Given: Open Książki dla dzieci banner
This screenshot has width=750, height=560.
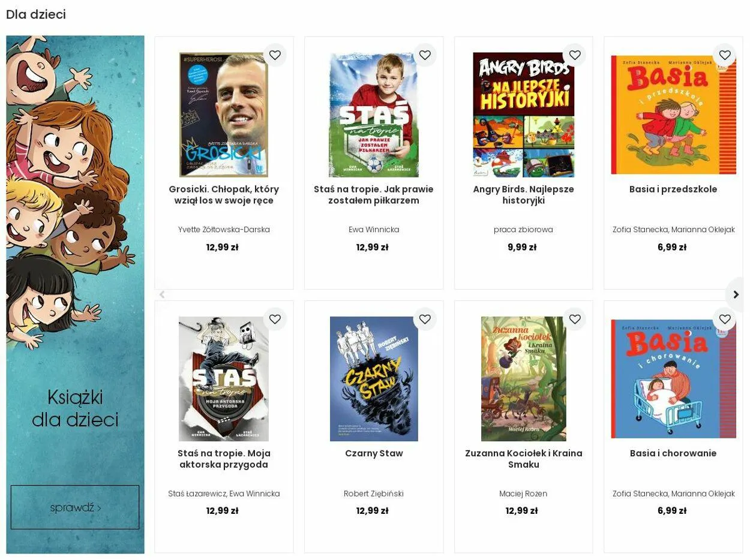Looking at the screenshot, I should pyautogui.click(x=75, y=294).
